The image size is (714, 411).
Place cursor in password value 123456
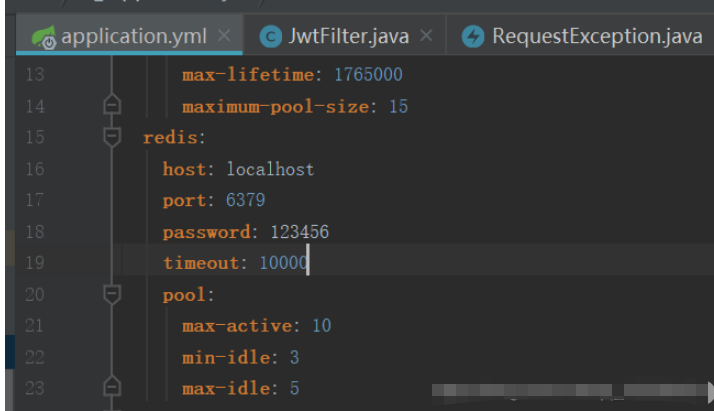click(x=299, y=232)
